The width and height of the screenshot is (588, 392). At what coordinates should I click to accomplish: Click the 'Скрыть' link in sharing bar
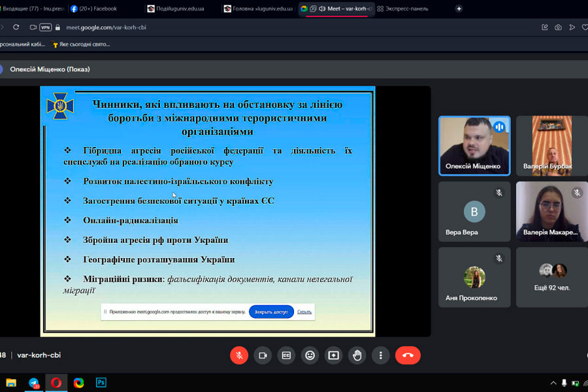pos(304,312)
